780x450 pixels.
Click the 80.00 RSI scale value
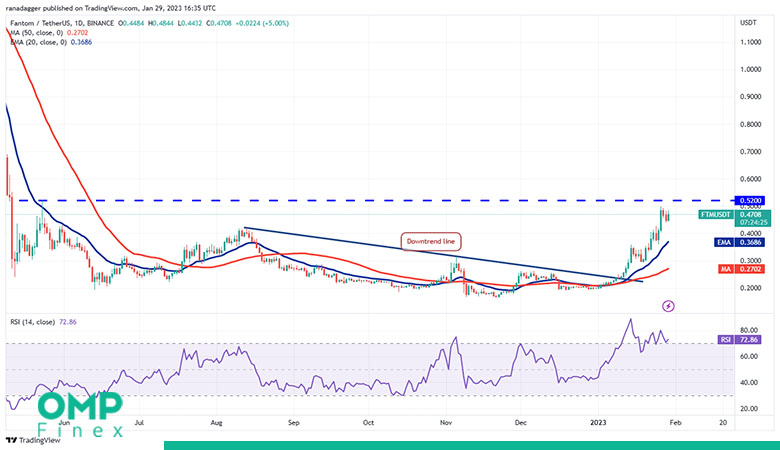point(749,330)
